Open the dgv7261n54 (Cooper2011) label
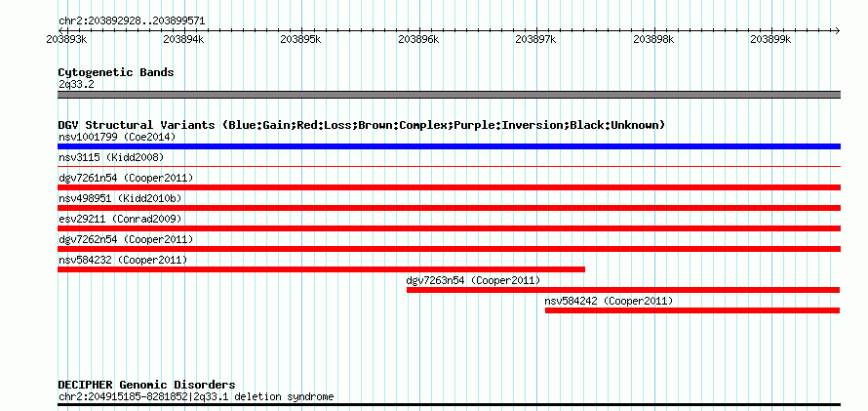Image resolution: width=868 pixels, height=411 pixels. point(126,178)
